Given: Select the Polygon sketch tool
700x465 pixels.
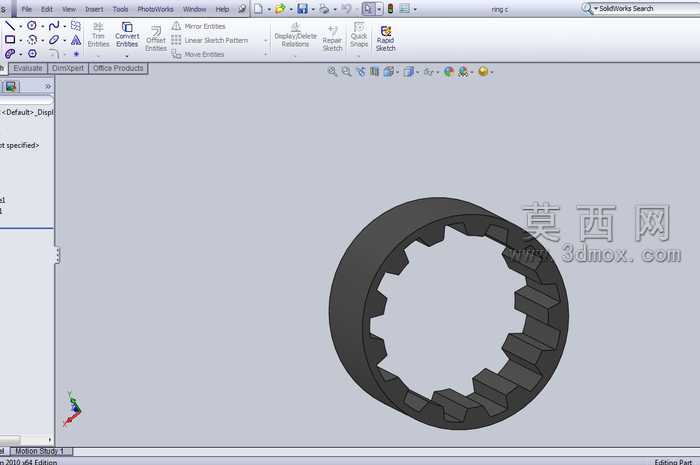Looking at the screenshot, I should [x=32, y=54].
